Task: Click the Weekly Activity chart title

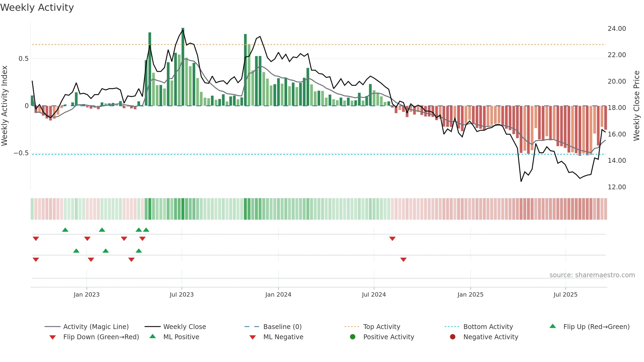Action: pyautogui.click(x=37, y=8)
